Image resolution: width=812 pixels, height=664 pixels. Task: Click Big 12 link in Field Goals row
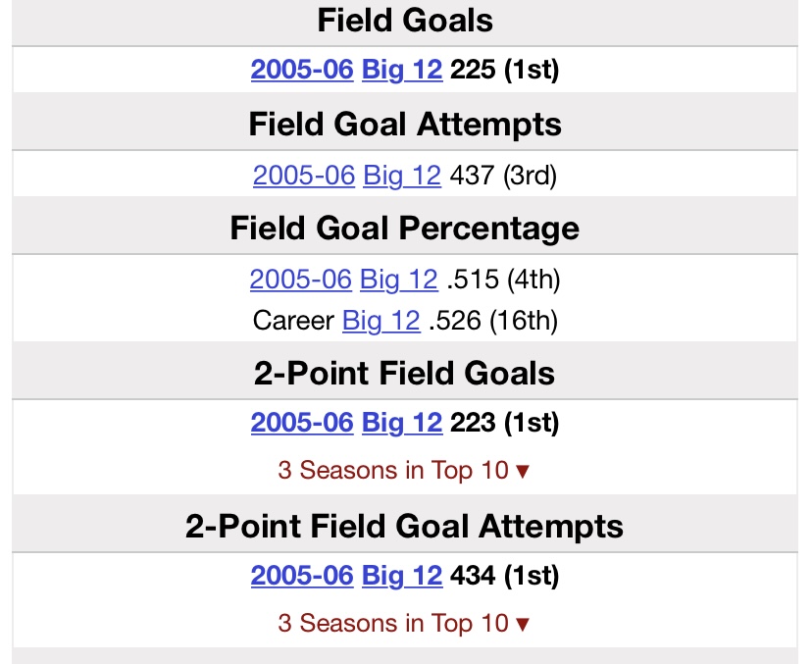402,71
